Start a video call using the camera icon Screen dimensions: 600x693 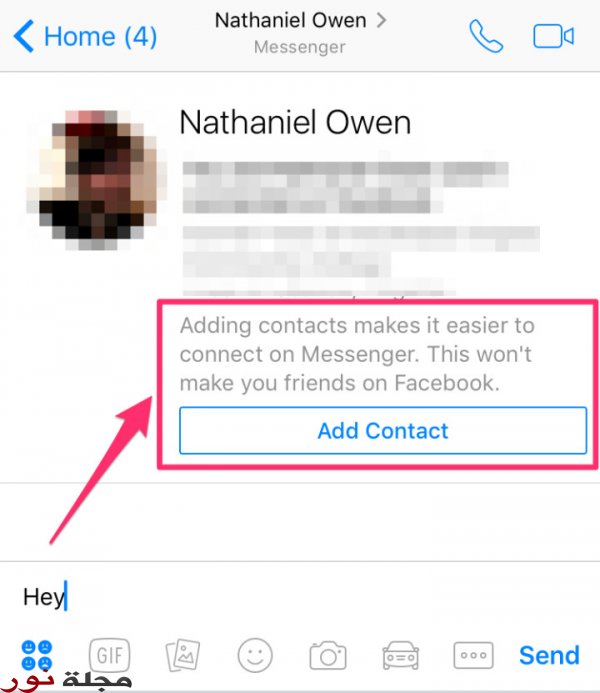click(554, 36)
